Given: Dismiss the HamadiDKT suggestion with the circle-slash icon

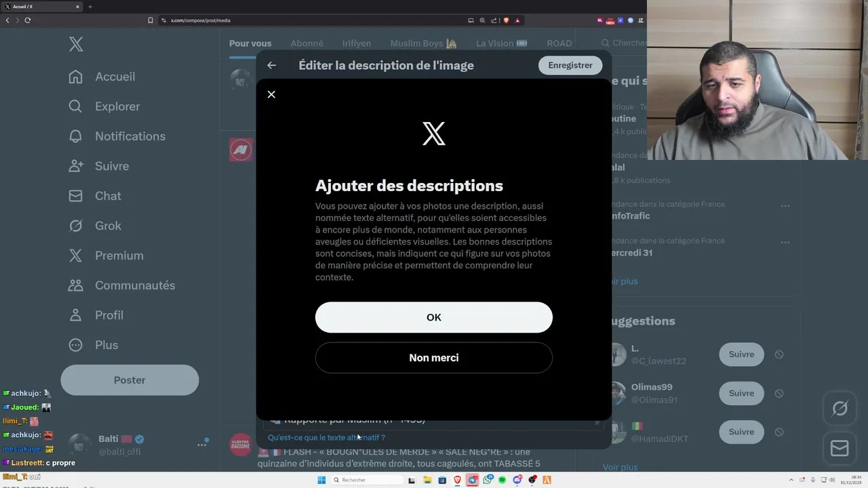Looking at the screenshot, I should click(779, 432).
